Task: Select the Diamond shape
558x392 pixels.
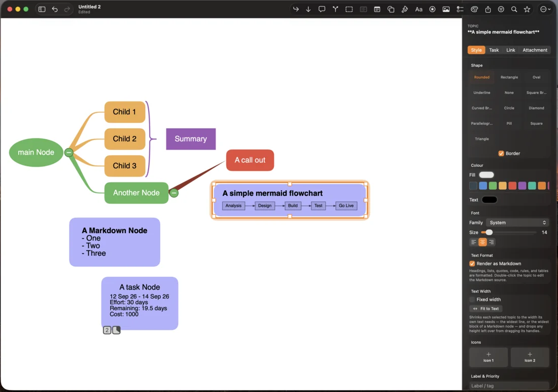Action: pos(536,108)
